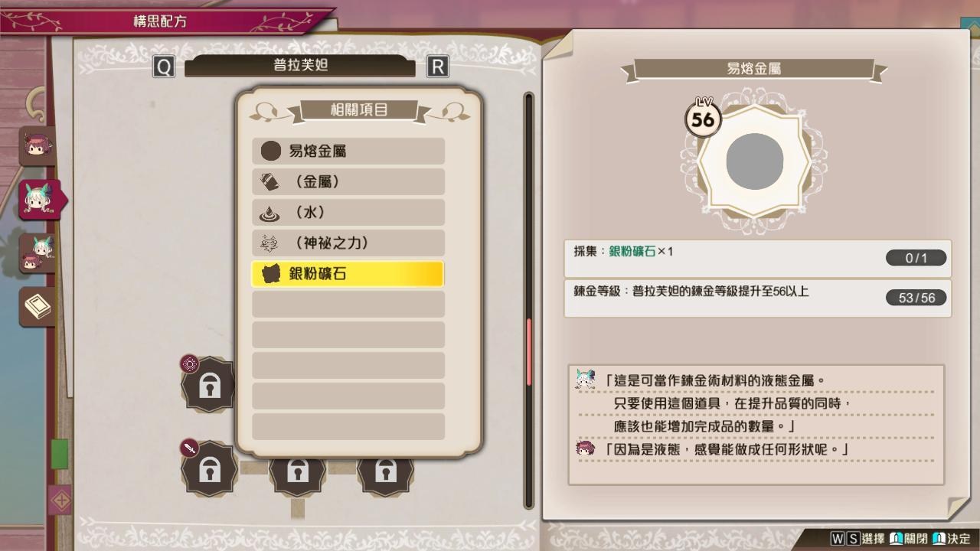
Task: Select the highlighted 銀粉礦石 entry
Action: [348, 273]
